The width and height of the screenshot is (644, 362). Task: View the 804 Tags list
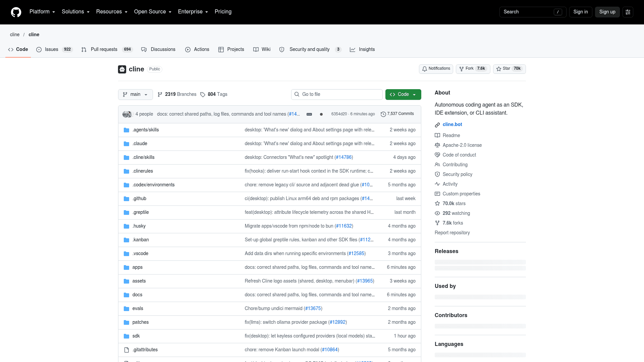(214, 95)
